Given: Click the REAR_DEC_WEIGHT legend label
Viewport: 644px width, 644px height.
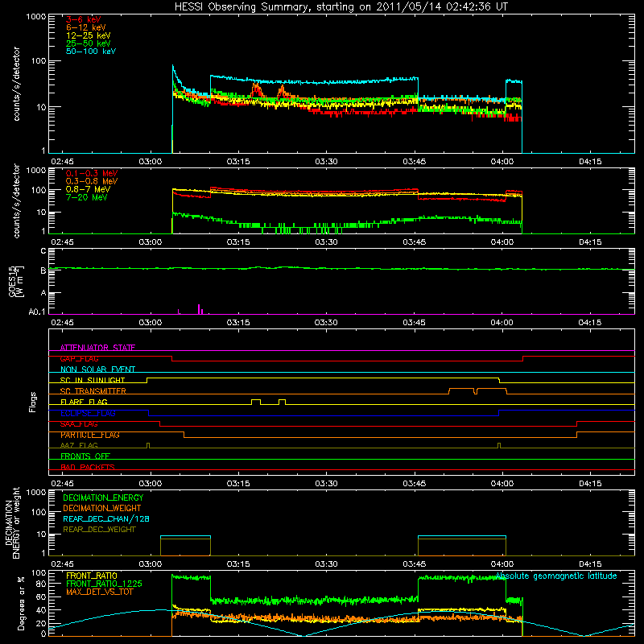Looking at the screenshot, I should pos(99,530).
